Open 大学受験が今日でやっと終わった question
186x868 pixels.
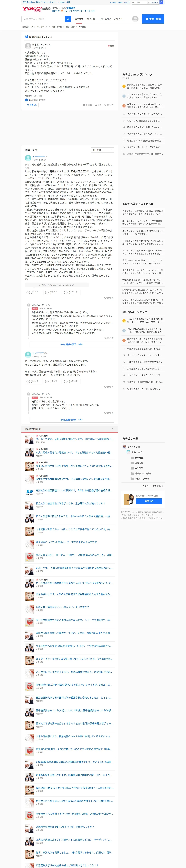tap(74, 529)
